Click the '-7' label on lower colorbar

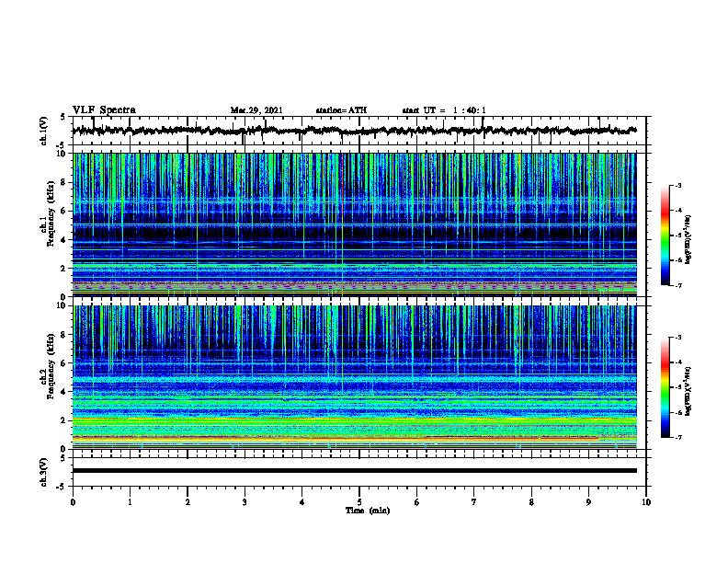[677, 438]
